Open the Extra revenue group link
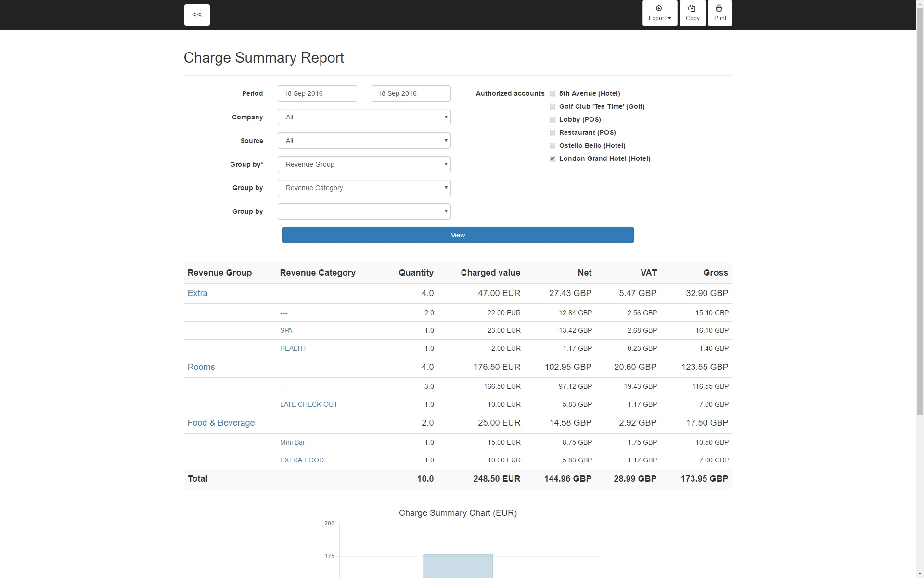924x578 pixels. (x=197, y=293)
